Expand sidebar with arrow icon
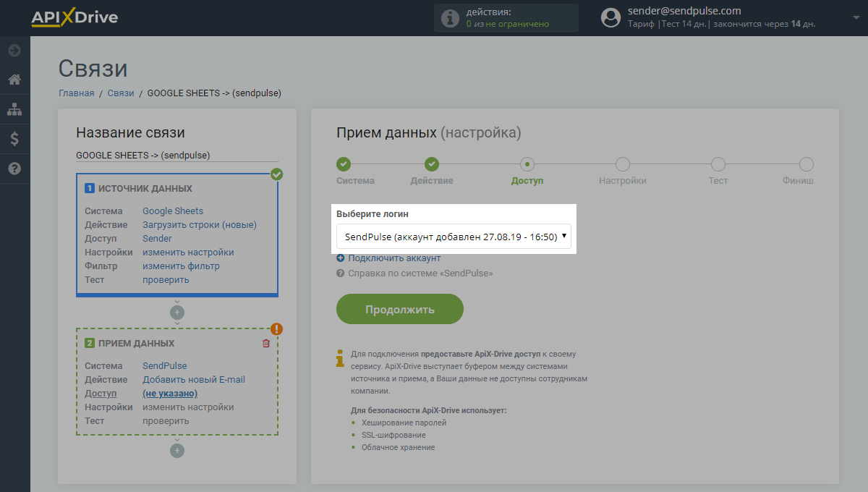The width and height of the screenshot is (868, 492). point(14,51)
